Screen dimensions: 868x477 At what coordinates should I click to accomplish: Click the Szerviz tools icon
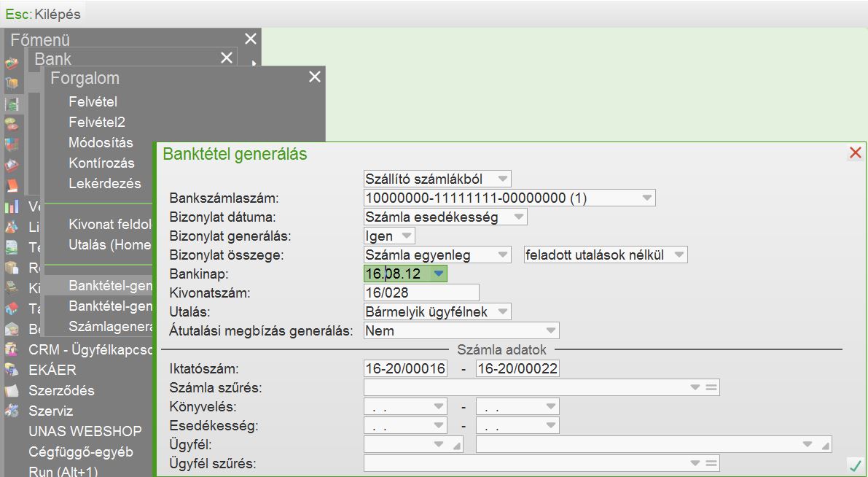click(x=12, y=411)
